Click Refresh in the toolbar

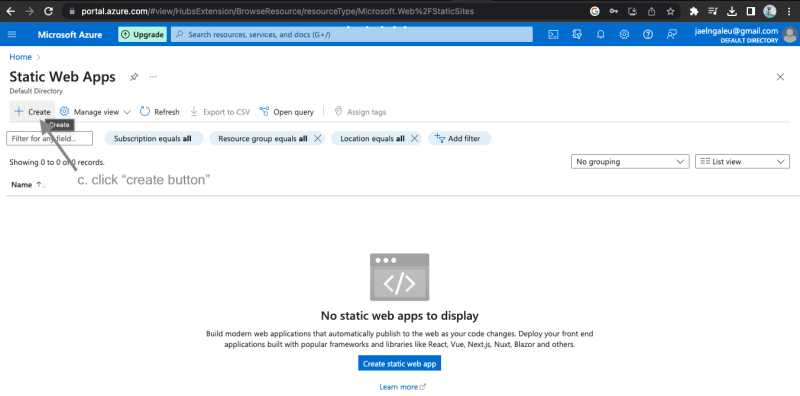(x=160, y=112)
